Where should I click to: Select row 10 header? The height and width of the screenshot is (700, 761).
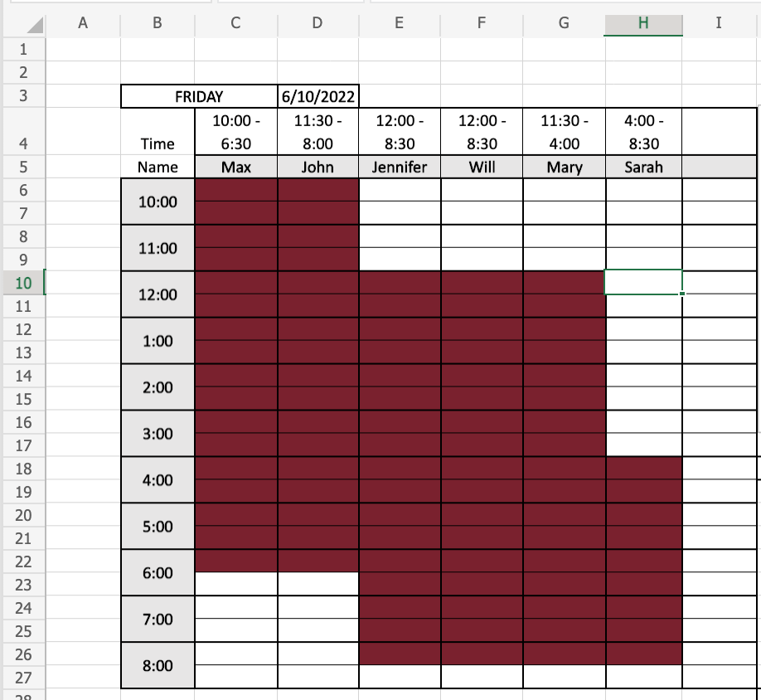tap(23, 283)
